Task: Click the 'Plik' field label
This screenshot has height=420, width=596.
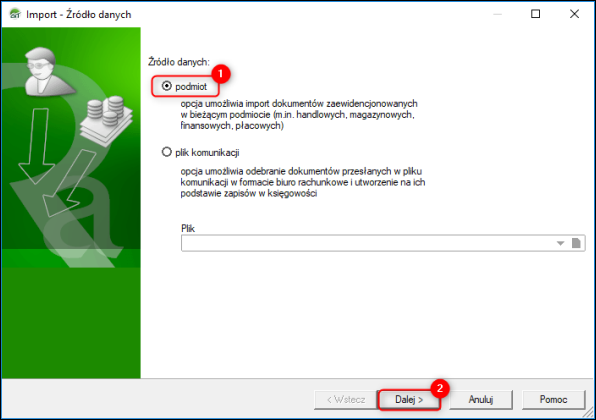Action: [x=188, y=228]
